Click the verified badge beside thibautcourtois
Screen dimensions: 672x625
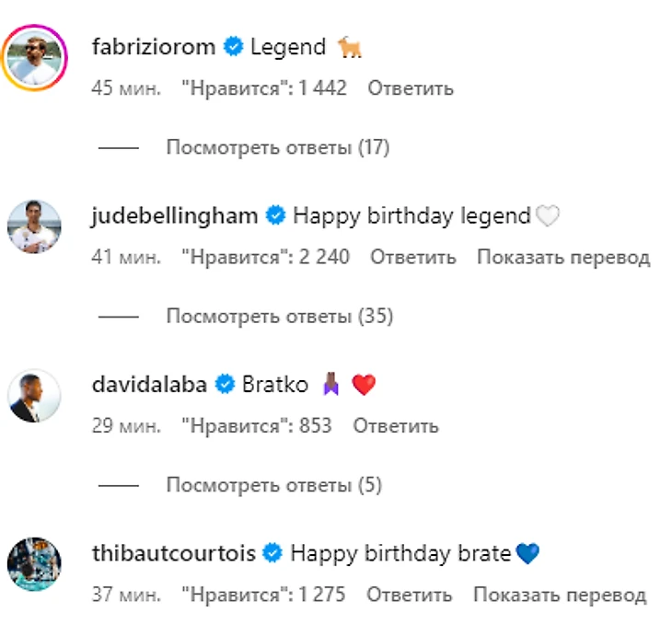click(x=272, y=552)
